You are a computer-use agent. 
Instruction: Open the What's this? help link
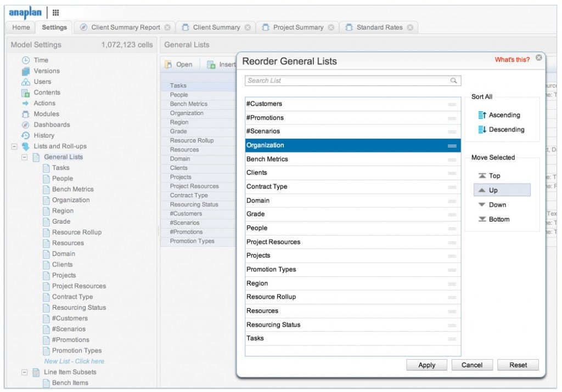(512, 60)
